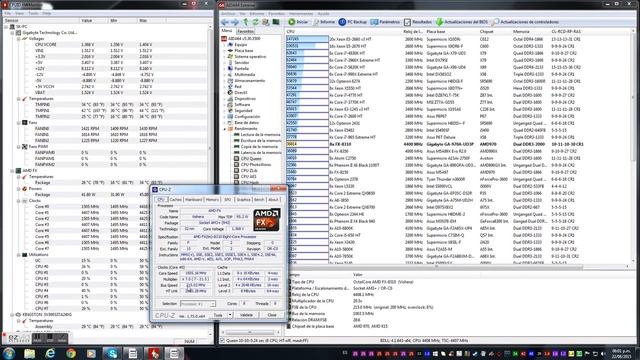Click HWMonitor vertical scrollbar
This screenshot has width=640, height=360.
(211, 180)
